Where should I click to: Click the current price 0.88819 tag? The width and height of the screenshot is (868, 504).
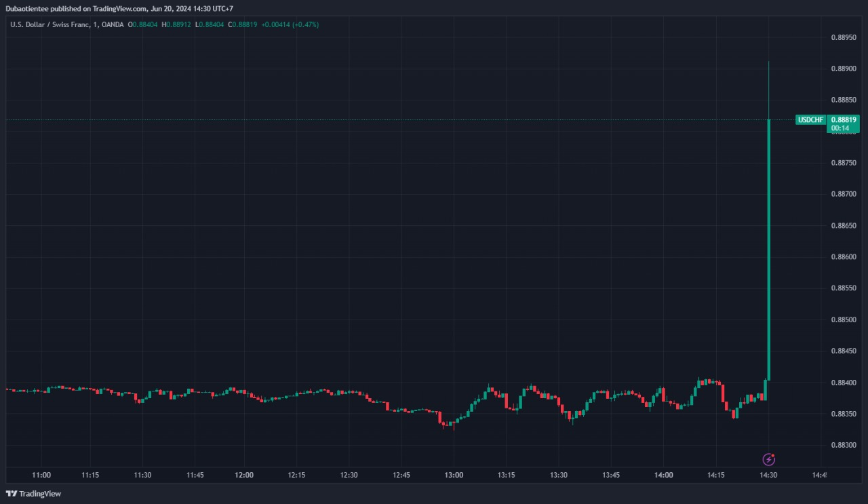click(844, 119)
